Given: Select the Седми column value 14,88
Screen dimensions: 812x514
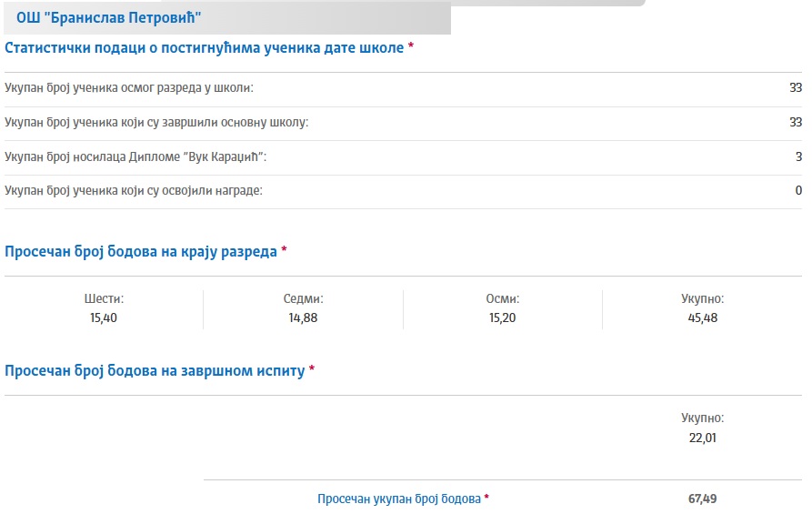Looking at the screenshot, I should pos(303,317).
